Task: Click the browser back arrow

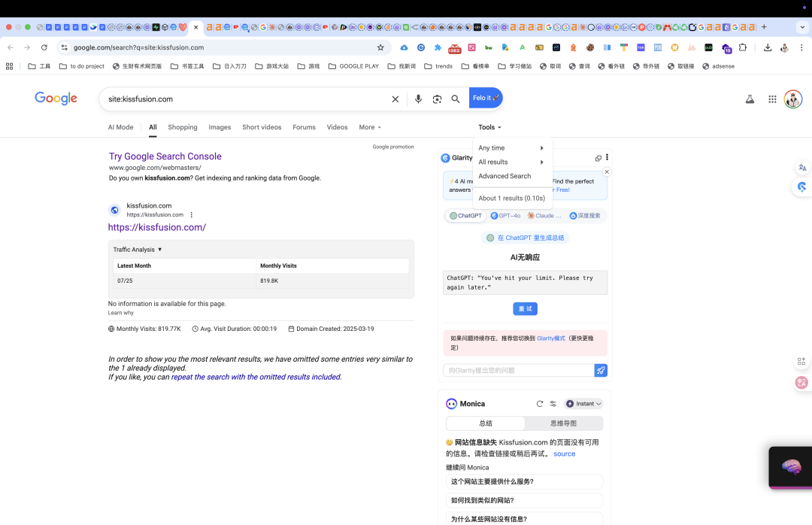Action: pos(11,47)
